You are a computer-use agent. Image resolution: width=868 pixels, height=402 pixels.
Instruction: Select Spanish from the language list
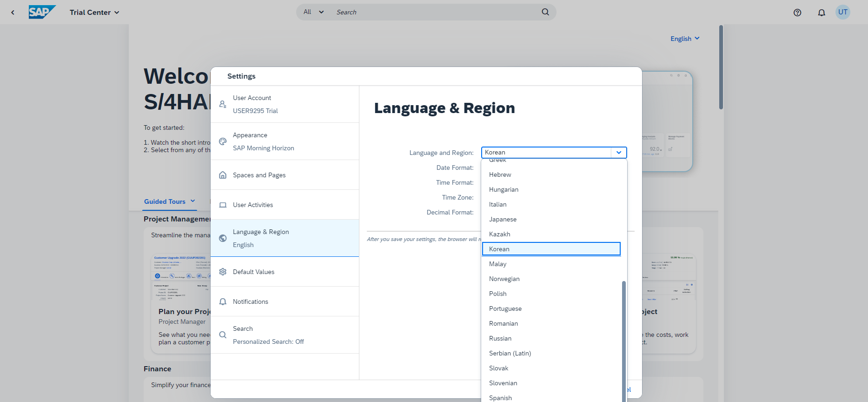551,397
